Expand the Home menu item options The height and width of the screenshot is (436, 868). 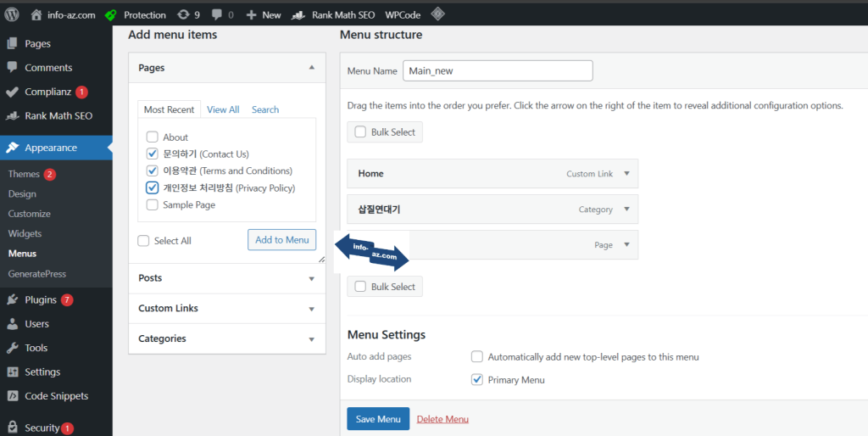[626, 173]
